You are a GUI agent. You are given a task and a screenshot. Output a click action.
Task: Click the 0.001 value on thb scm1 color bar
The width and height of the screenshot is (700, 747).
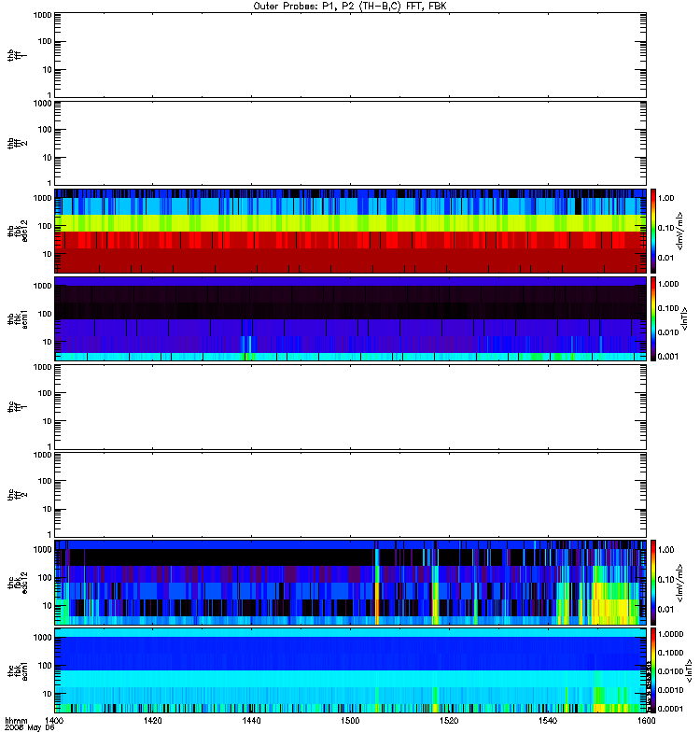coord(668,357)
